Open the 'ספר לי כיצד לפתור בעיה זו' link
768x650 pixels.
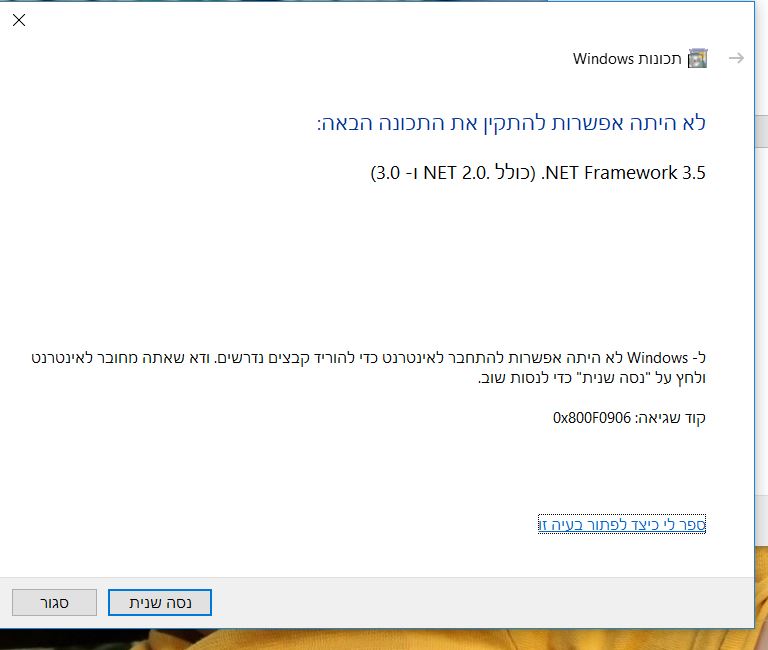[x=622, y=524]
